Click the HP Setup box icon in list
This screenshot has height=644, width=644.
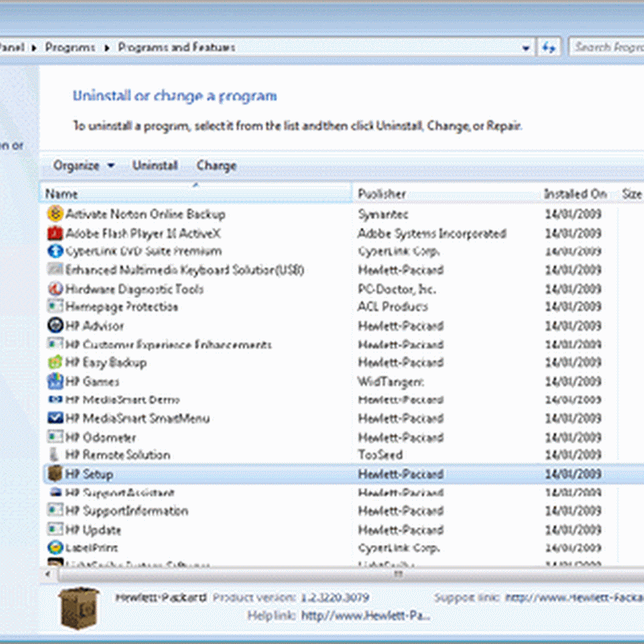tap(55, 473)
